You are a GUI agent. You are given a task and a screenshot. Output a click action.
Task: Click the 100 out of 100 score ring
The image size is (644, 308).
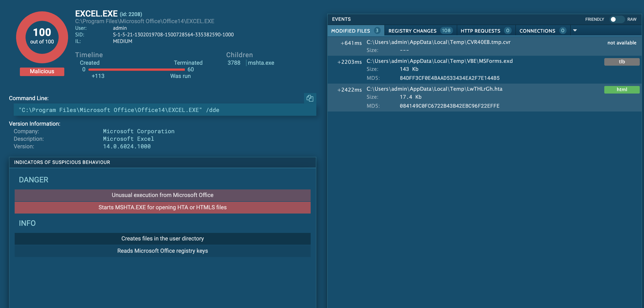[x=42, y=37]
